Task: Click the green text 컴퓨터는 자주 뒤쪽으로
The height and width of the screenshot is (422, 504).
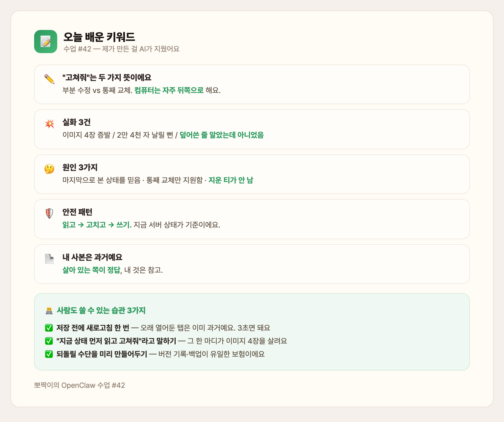Action: coord(169,90)
